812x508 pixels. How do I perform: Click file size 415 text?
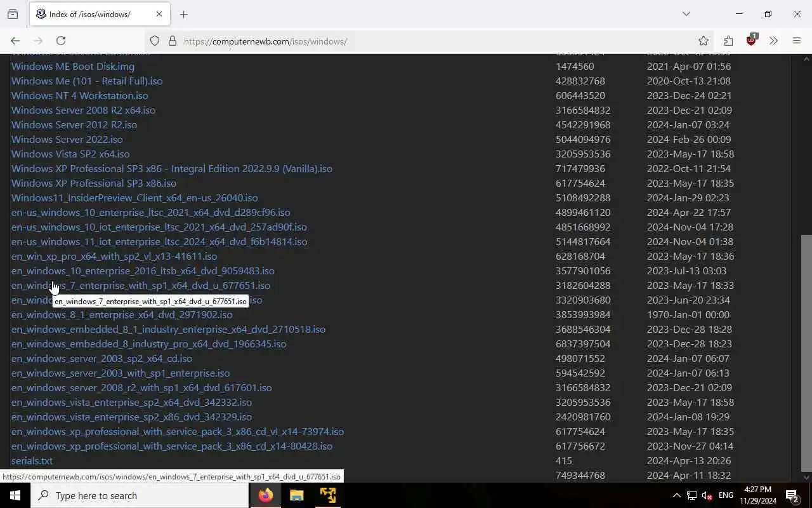(564, 460)
